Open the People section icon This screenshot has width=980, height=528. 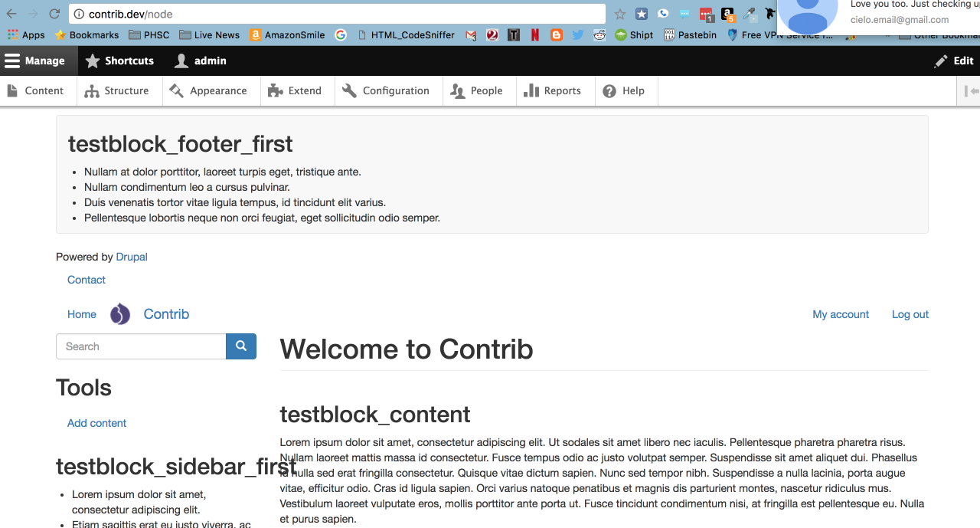456,90
